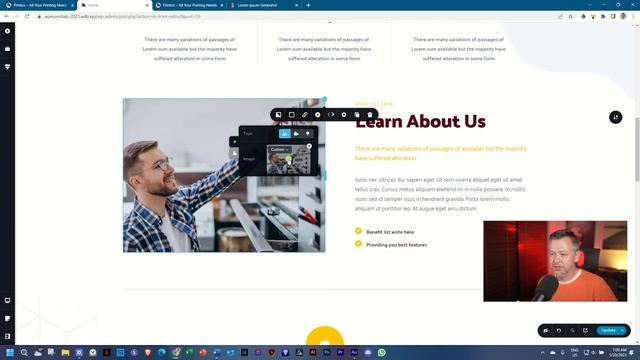Click the revision history icon in the bottom bar
Screen dimensions: 640x360
(x=585, y=331)
